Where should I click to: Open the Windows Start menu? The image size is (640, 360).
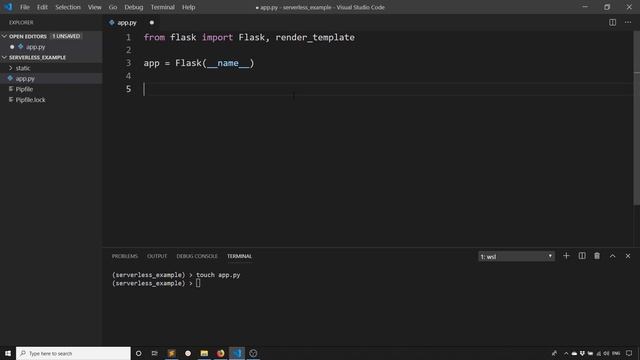click(8, 353)
